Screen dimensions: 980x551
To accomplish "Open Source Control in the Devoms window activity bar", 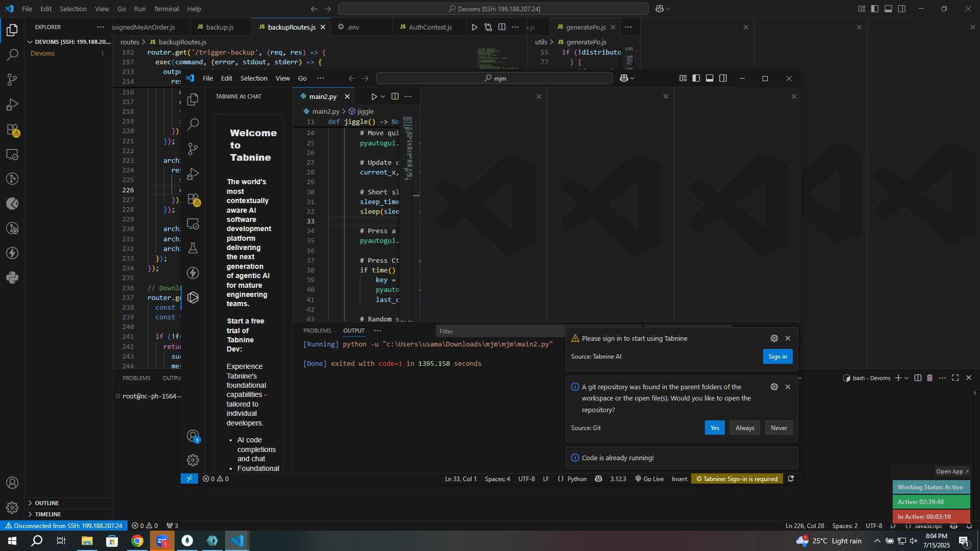I will coord(12,80).
